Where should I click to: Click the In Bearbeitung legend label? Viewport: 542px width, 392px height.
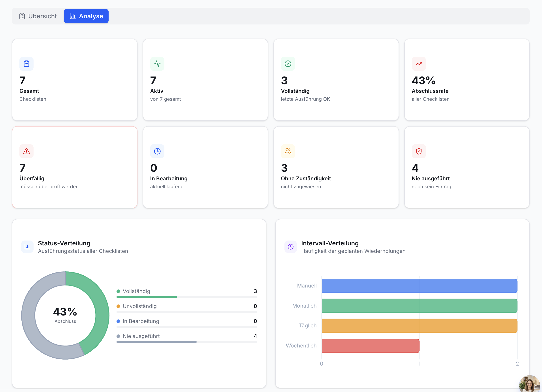point(141,321)
